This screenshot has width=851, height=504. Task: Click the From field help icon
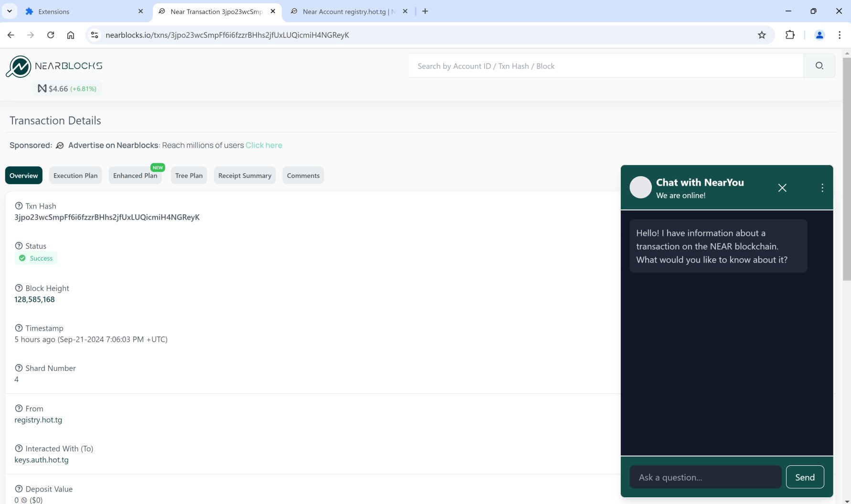(x=19, y=409)
